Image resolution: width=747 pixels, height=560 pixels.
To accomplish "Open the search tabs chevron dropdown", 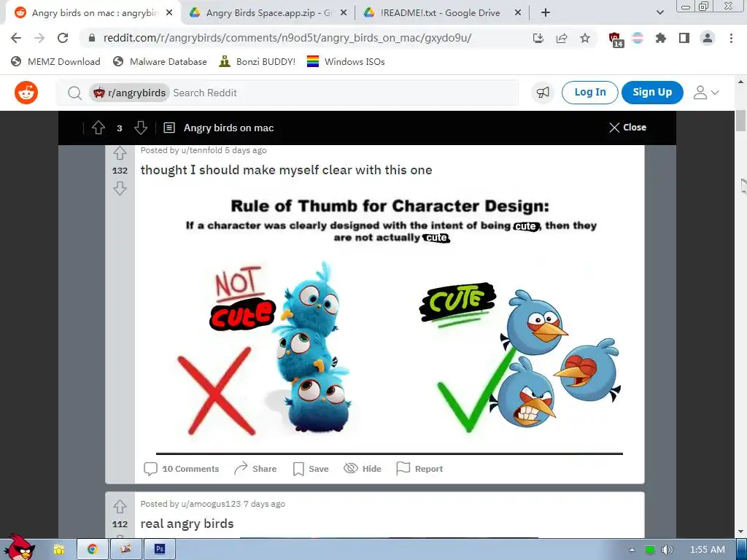I will click(659, 13).
